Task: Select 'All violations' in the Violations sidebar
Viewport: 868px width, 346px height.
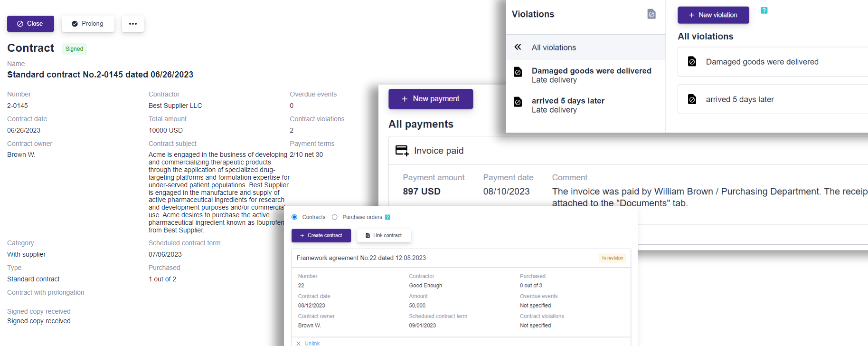Action: coord(554,47)
